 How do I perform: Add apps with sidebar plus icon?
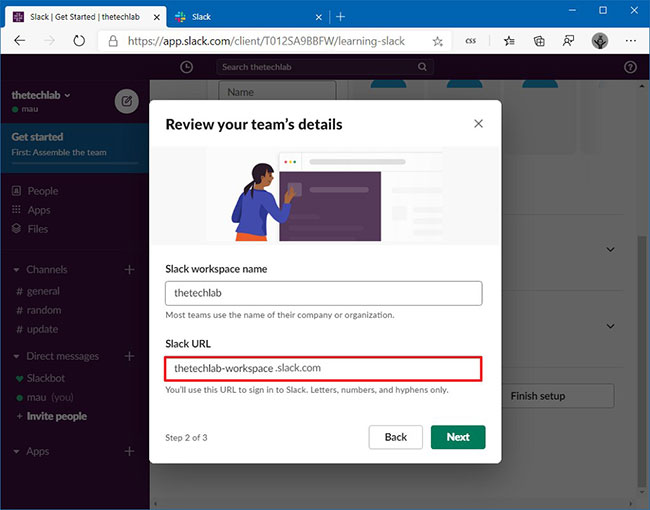tap(129, 451)
